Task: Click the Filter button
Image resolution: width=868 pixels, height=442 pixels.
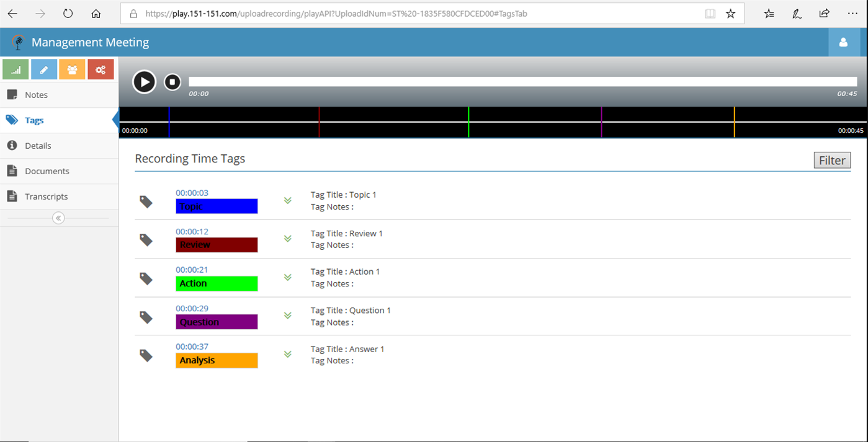Action: tap(832, 160)
